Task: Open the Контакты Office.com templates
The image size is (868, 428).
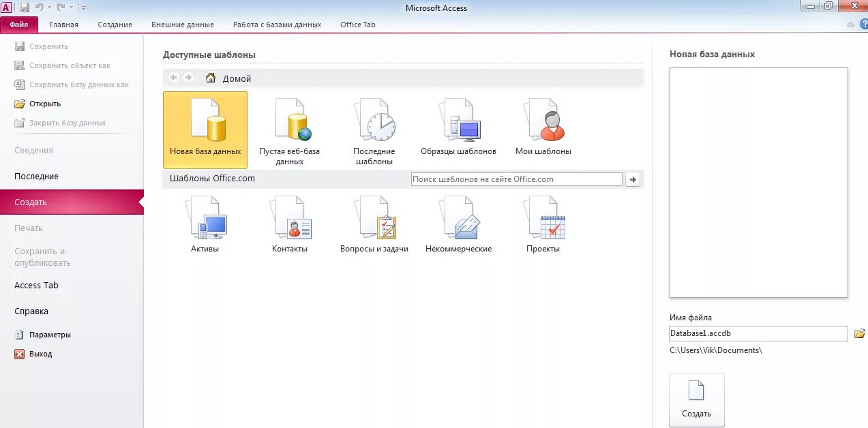Action: tap(290, 224)
